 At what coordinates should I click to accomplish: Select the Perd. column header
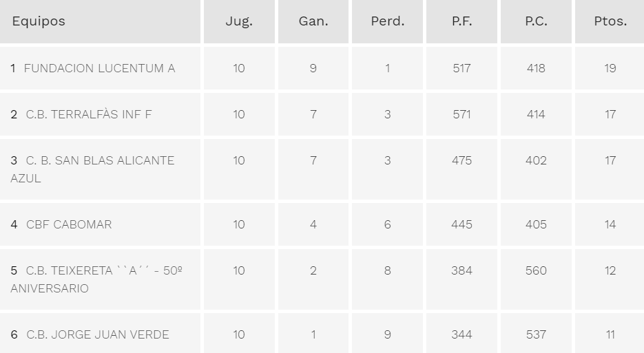pos(387,21)
